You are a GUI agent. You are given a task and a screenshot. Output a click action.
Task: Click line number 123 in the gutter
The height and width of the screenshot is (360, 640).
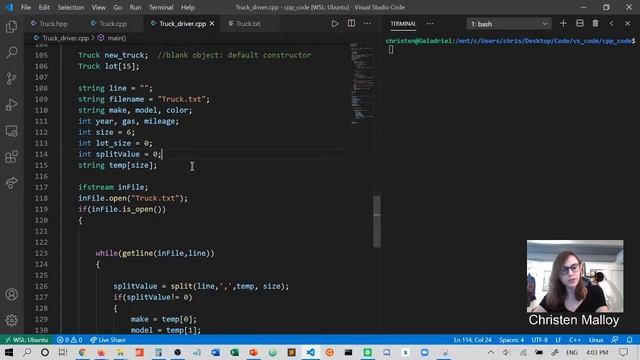tap(41, 253)
